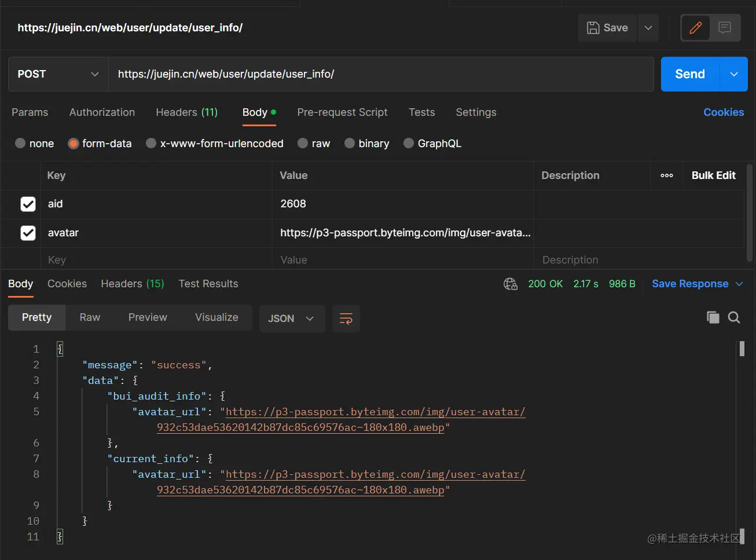
Task: Click the Save floppy disk button
Action: click(607, 28)
